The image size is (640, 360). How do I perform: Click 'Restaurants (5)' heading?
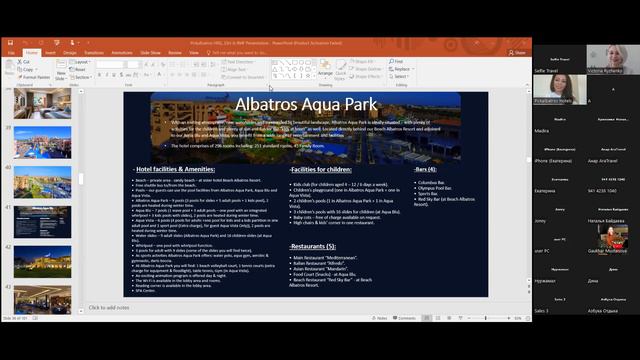pyautogui.click(x=313, y=247)
